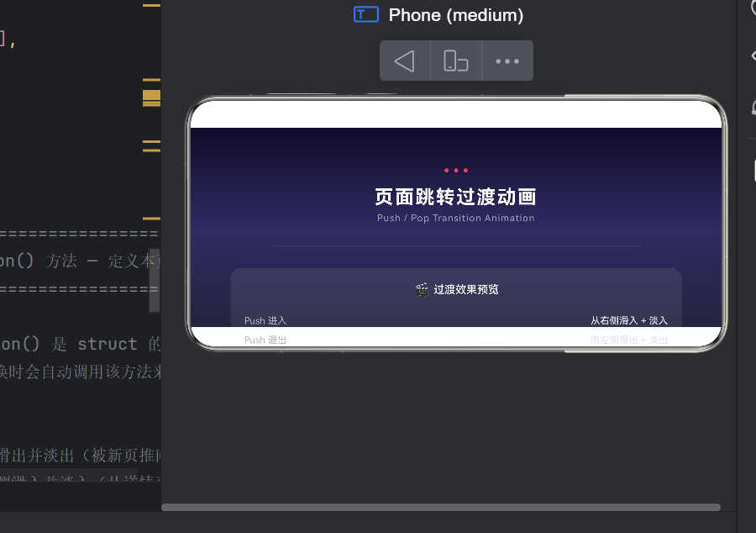
Task: Click the 页面跳转过渡动画 title in preview
Action: click(x=455, y=197)
